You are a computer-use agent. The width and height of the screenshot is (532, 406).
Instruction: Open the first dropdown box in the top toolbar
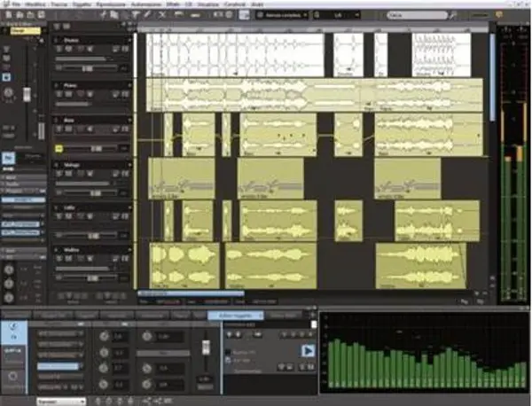(282, 15)
